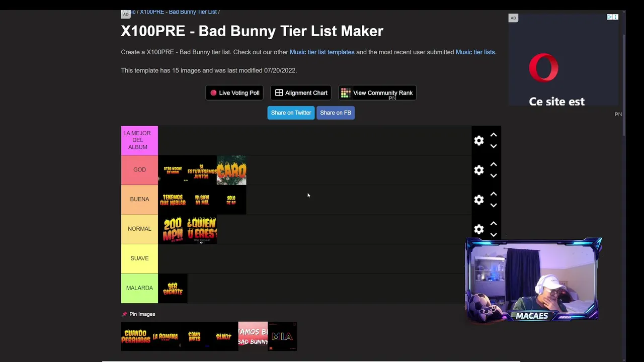Image resolution: width=644 pixels, height=362 pixels.
Task: Select the green MALARDA tier label
Action: coord(139,289)
